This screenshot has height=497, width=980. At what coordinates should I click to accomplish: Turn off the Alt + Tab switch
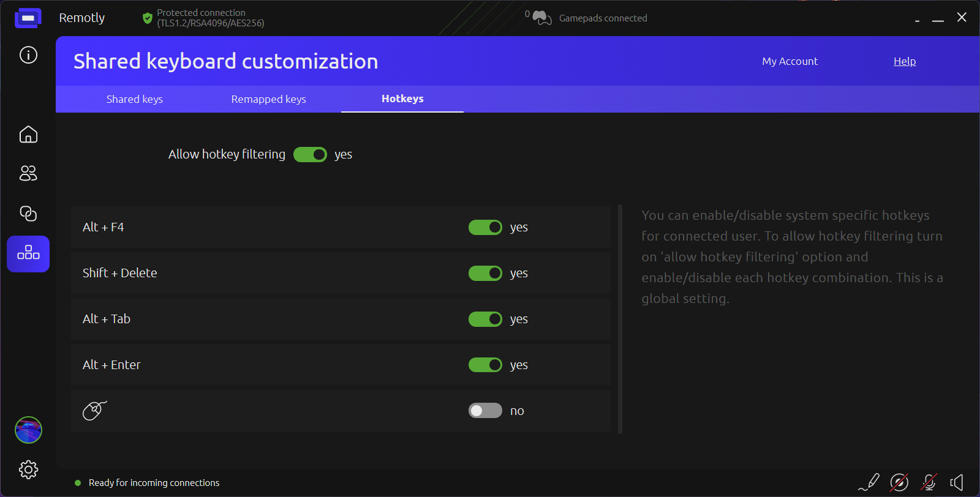click(x=485, y=319)
